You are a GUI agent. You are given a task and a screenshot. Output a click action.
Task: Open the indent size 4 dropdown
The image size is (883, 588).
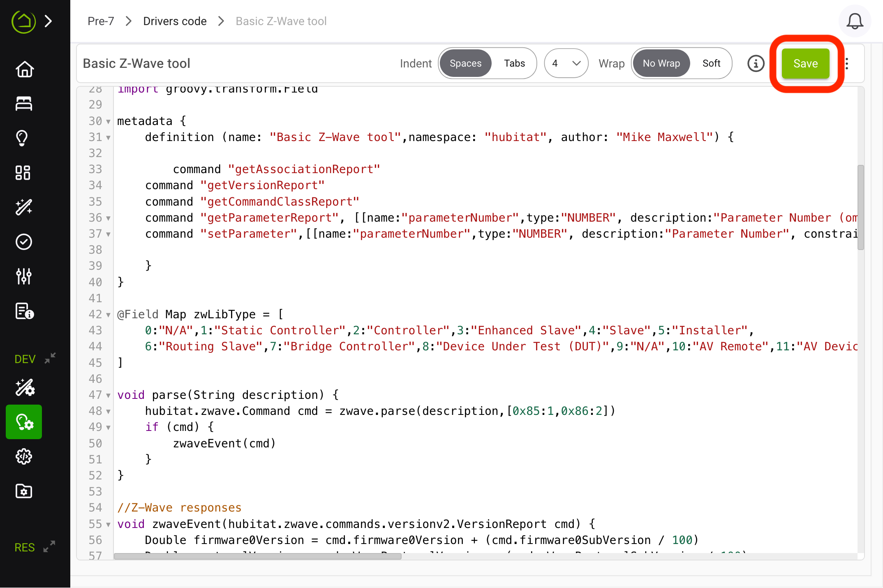click(566, 63)
